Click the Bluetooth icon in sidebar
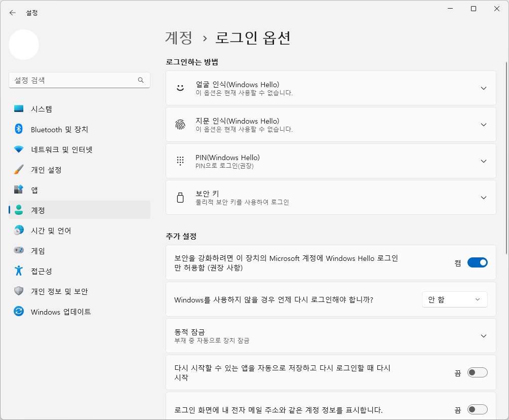The width and height of the screenshot is (509, 420). (19, 129)
